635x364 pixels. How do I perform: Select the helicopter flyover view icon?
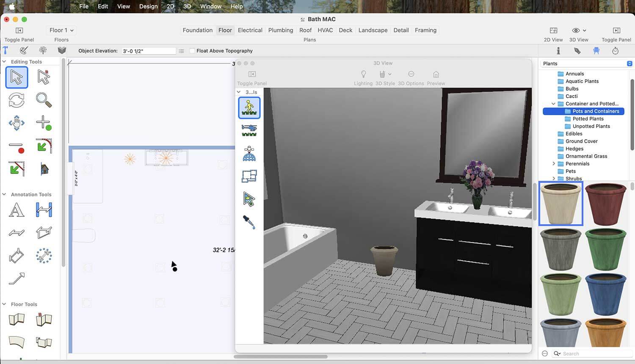tap(249, 130)
